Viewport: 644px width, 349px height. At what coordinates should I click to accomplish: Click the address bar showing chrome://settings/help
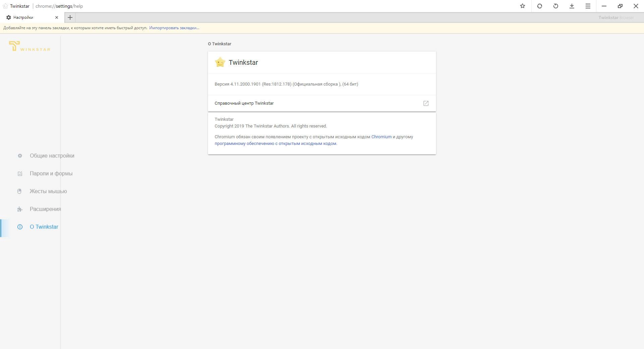[x=59, y=6]
